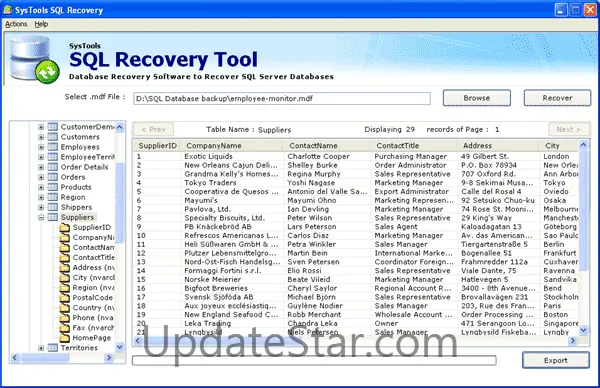Viewport: 600px width, 388px height.
Task: Click the HomePage column folder icon
Action: 65,338
